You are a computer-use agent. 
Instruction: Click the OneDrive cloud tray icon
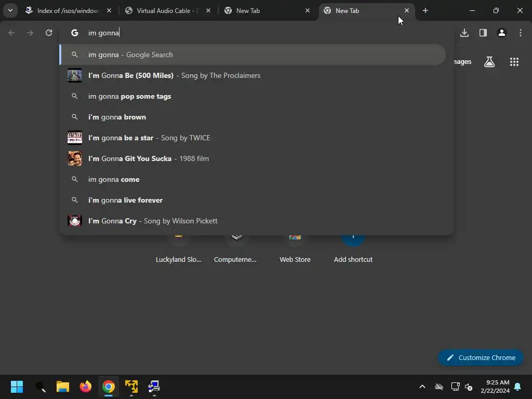(x=439, y=387)
